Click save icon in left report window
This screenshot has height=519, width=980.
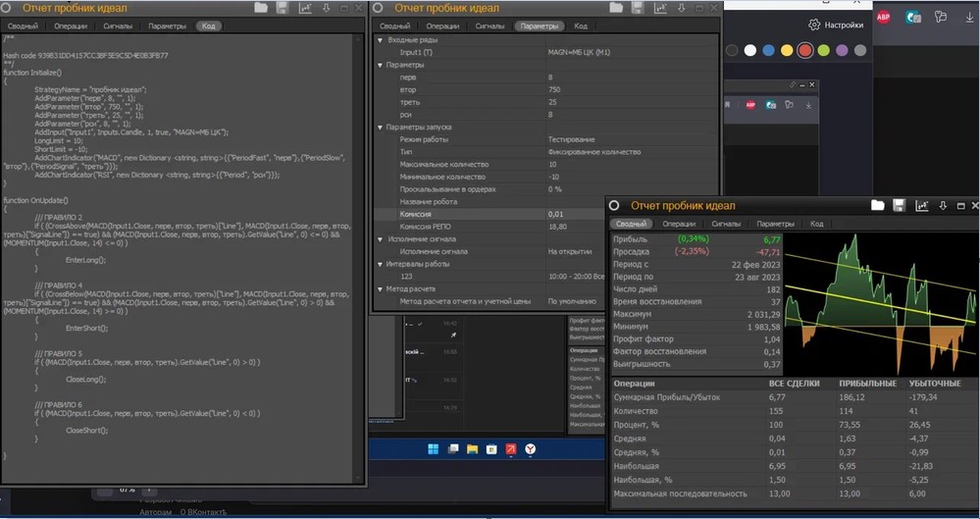[x=283, y=8]
